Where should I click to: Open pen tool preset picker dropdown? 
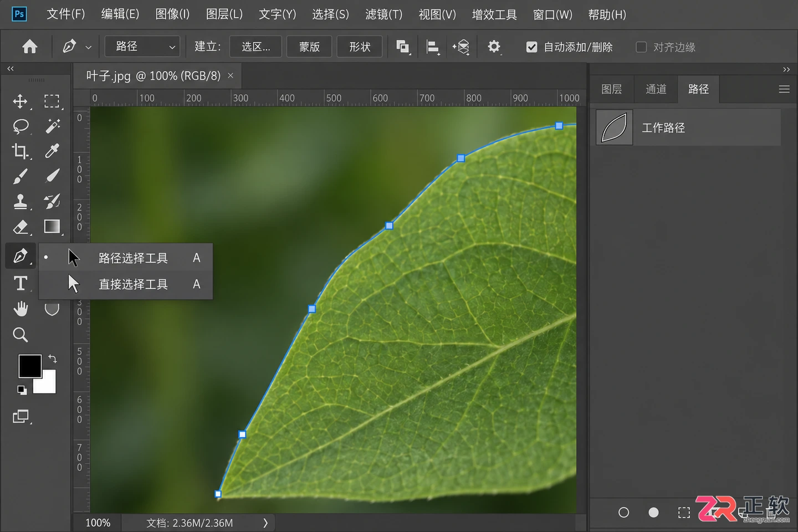tap(88, 48)
